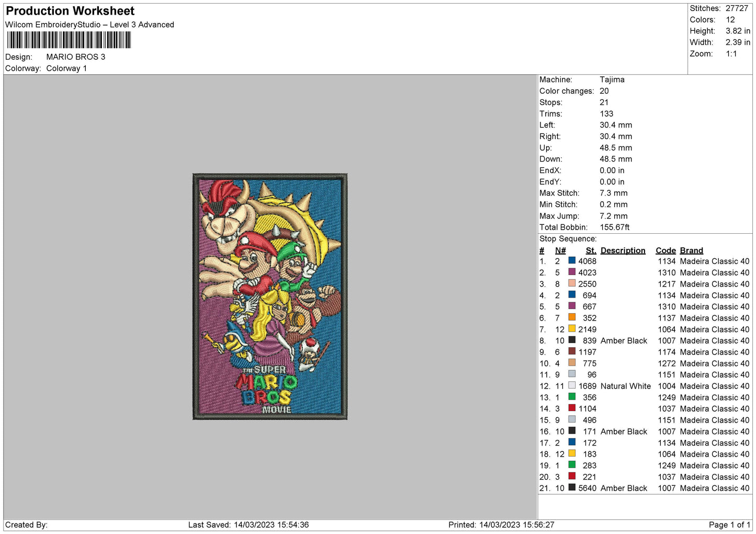Click the St. column header
Image resolution: width=756 pixels, height=534 pixels.
[x=591, y=251]
